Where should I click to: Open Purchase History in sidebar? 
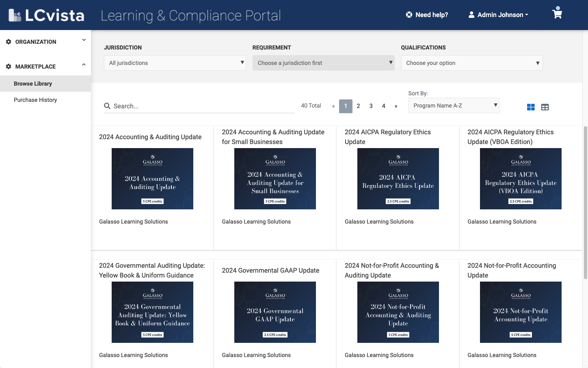coord(35,100)
